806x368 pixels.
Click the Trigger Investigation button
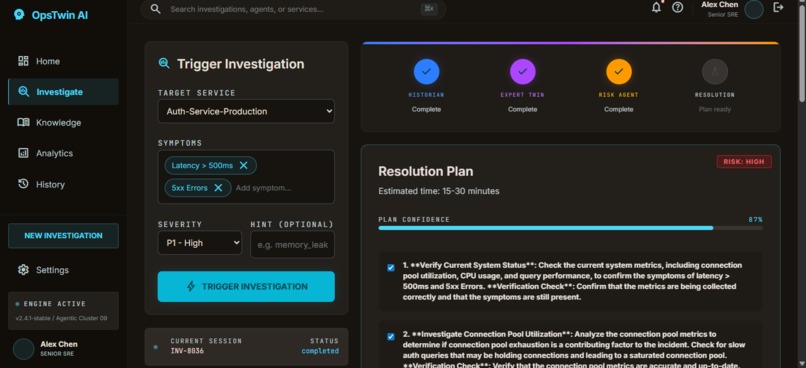pyautogui.click(x=246, y=286)
